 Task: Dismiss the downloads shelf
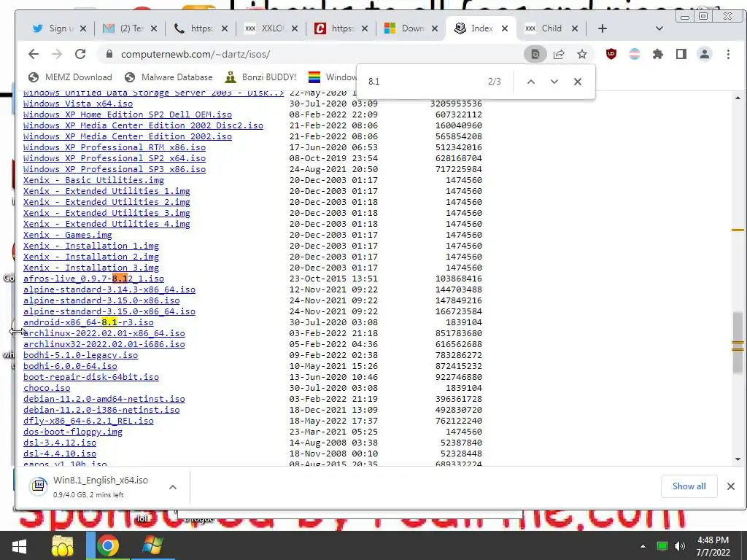coord(730,486)
